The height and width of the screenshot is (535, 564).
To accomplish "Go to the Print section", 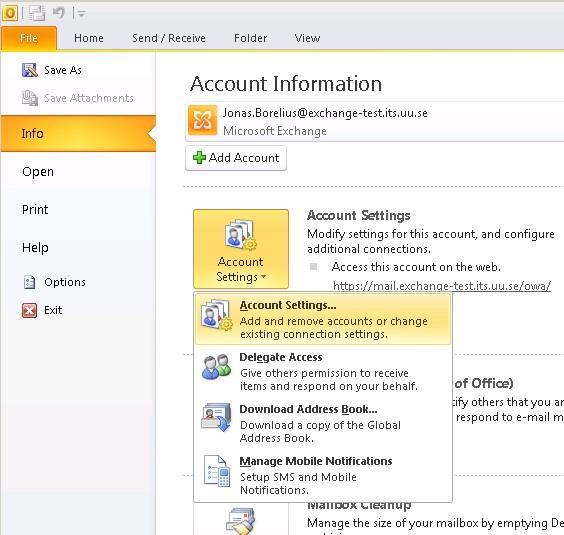I will [x=78, y=209].
